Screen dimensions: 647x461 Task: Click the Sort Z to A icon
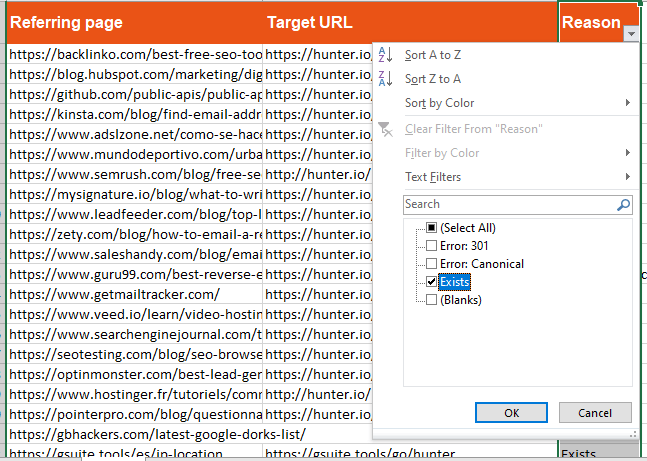click(385, 78)
